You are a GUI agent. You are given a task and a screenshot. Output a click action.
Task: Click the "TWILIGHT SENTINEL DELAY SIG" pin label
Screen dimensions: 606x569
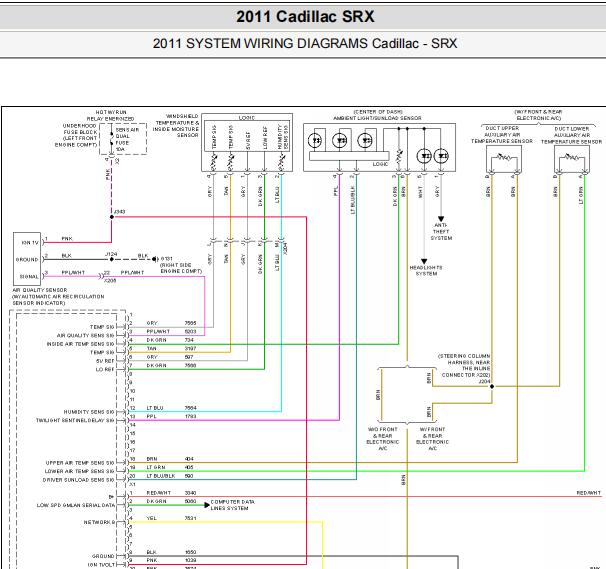[75, 420]
